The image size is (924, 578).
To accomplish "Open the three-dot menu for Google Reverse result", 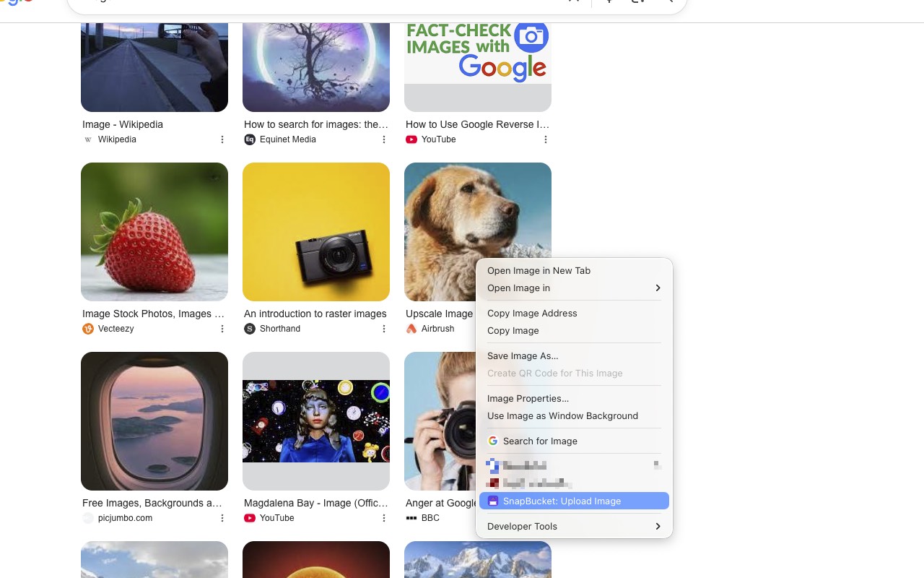I will coord(546,139).
